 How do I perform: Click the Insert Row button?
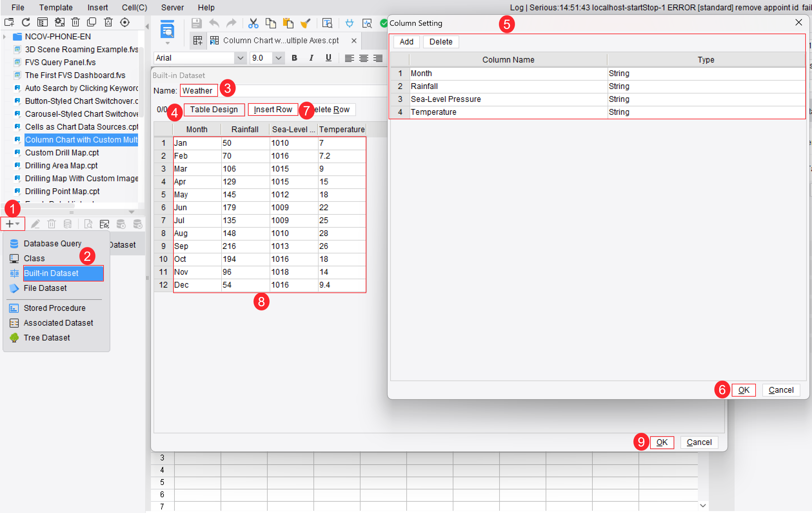tap(273, 110)
